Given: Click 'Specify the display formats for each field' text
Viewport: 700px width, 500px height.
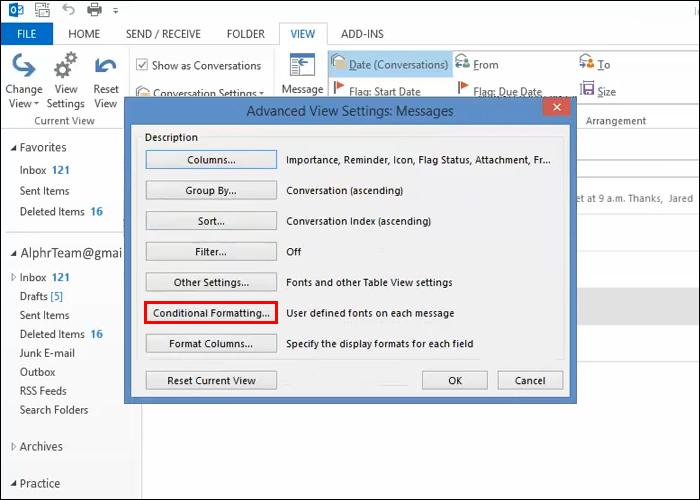Looking at the screenshot, I should point(379,344).
